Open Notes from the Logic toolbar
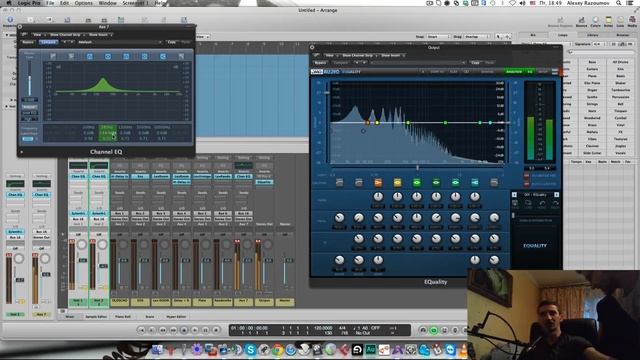The image size is (640, 360). [608, 21]
